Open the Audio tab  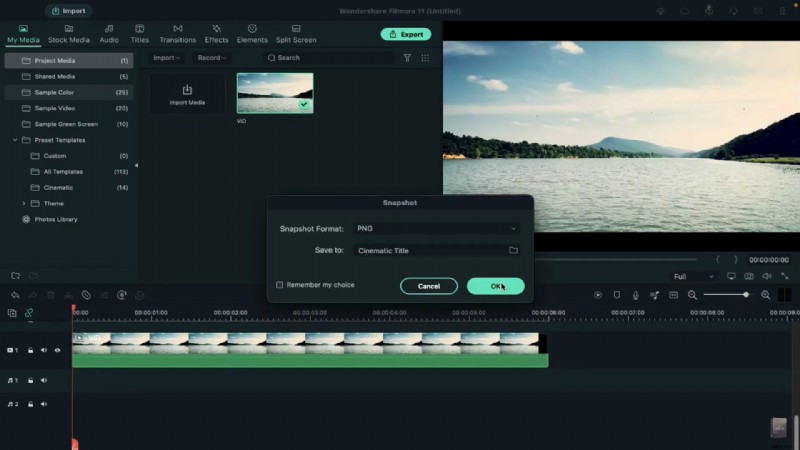109,34
